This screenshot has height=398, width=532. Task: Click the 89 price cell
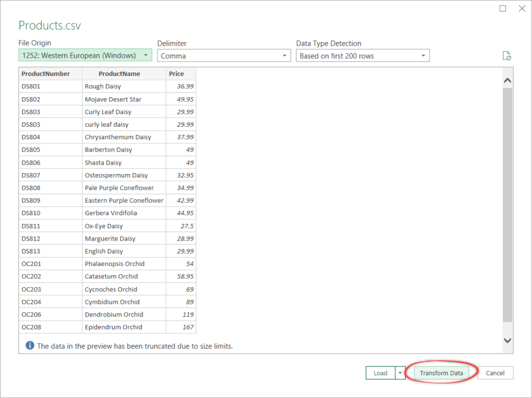click(x=181, y=302)
